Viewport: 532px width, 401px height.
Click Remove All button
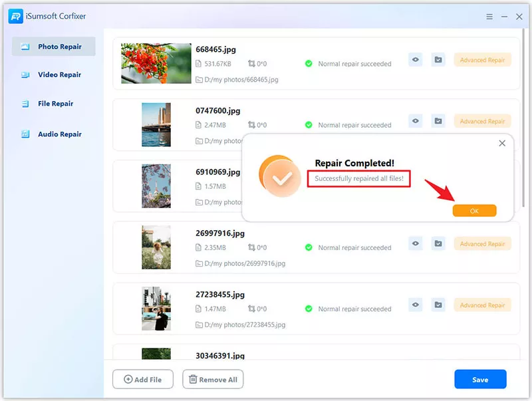pos(213,380)
